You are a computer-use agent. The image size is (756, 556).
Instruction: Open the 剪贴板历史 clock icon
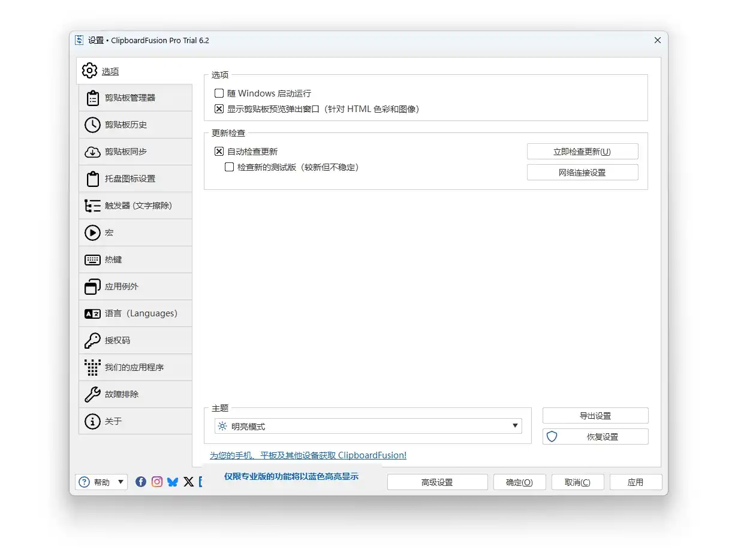tap(92, 125)
